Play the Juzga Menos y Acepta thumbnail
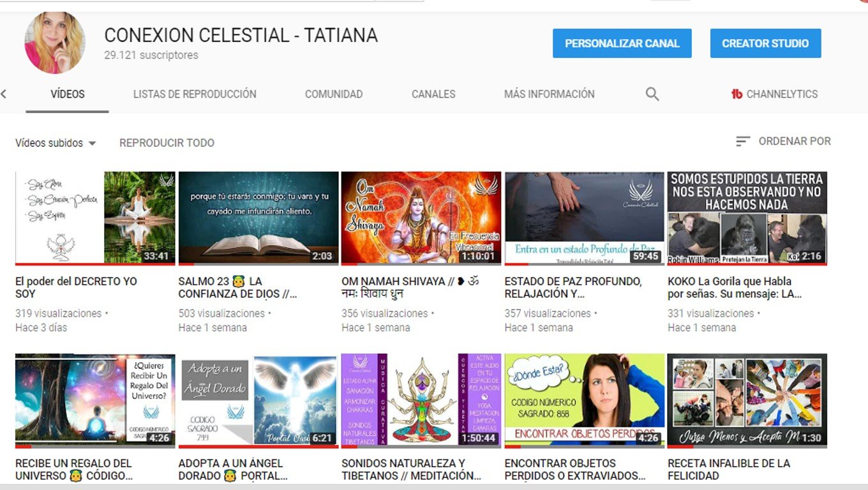 point(747,400)
